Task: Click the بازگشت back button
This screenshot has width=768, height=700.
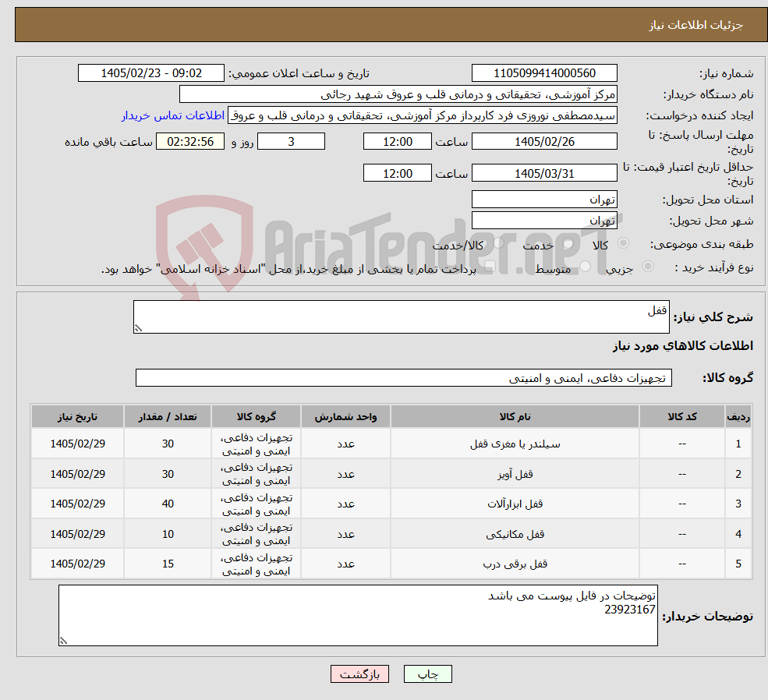Action: pyautogui.click(x=359, y=674)
